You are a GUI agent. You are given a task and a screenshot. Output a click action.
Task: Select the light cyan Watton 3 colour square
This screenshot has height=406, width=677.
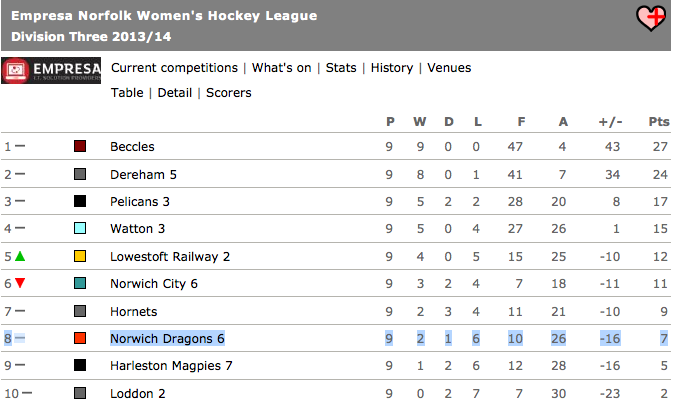pyautogui.click(x=80, y=228)
